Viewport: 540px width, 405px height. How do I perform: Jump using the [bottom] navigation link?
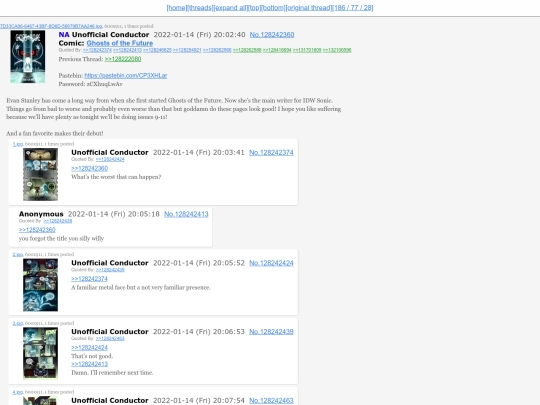coord(273,8)
